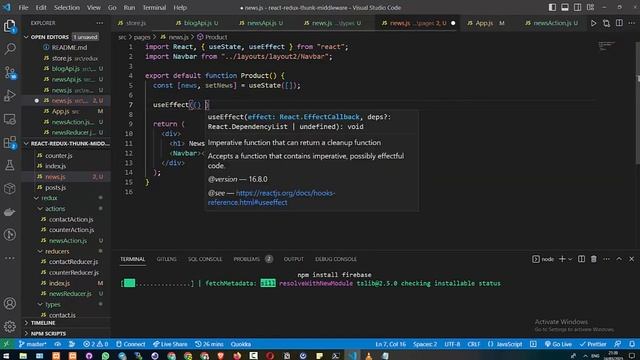This screenshot has height=360, width=640.
Task: Switch to the Debug Console tab
Action: (x=336, y=259)
